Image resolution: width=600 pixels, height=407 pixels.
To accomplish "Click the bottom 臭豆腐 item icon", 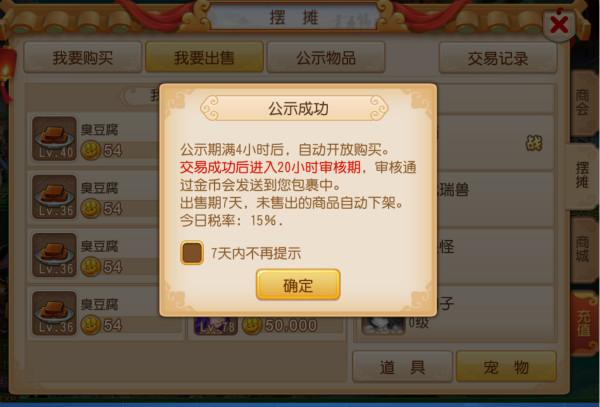I will [x=54, y=313].
